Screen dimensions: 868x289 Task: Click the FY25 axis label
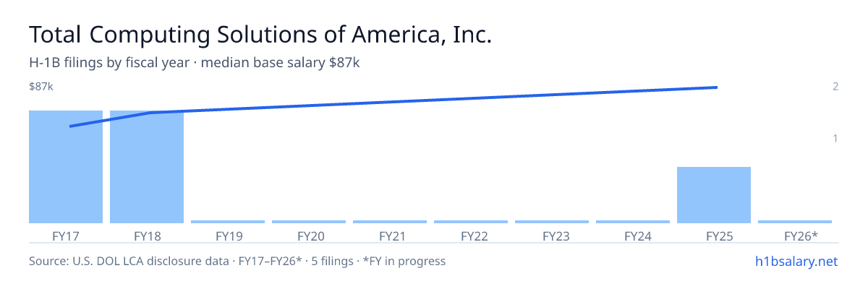(x=714, y=236)
